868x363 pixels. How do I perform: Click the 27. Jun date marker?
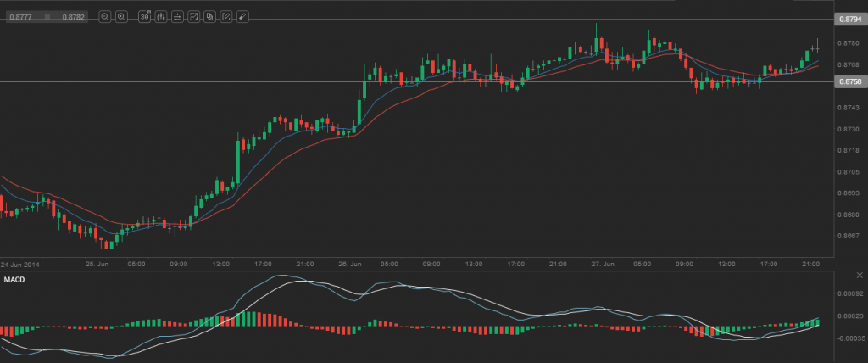click(601, 264)
